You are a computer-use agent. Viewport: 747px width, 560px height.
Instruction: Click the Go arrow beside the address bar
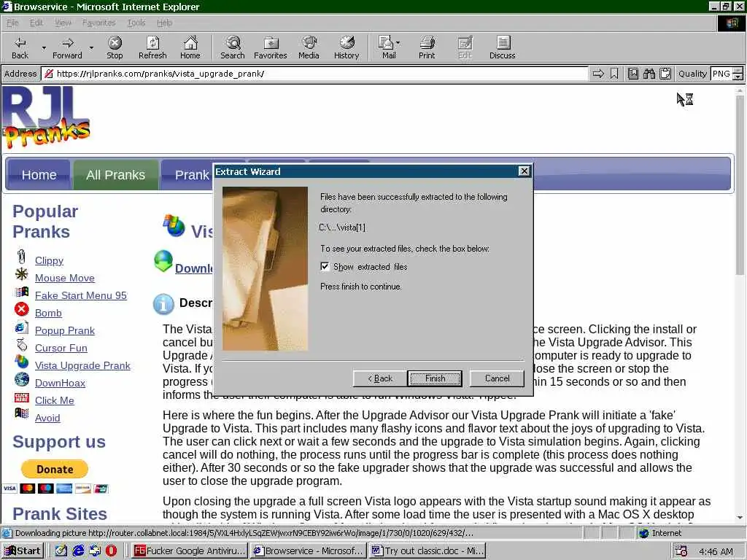[x=598, y=74]
